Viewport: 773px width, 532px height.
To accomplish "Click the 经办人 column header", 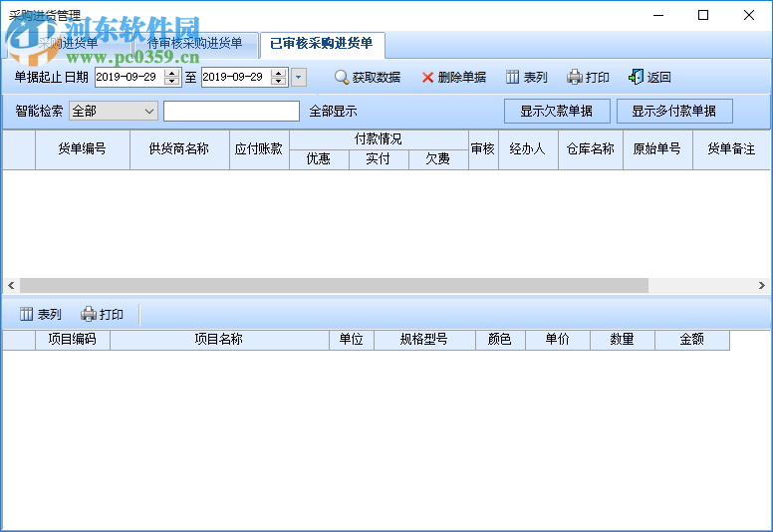I will pos(528,149).
